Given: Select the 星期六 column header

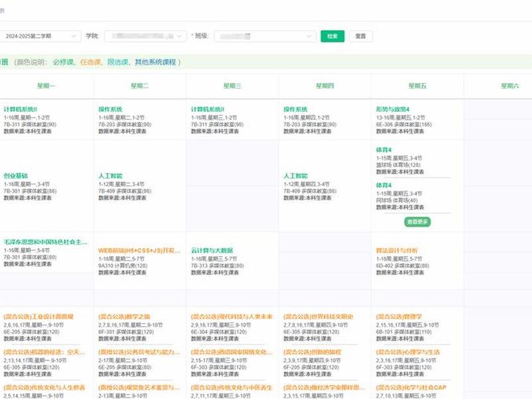Looking at the screenshot, I should [x=510, y=86].
